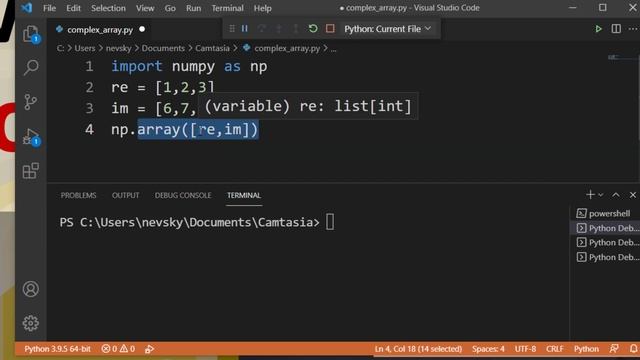Select the complex_array.py editor tab
Screen dimensions: 640x360
pyautogui.click(x=100, y=30)
